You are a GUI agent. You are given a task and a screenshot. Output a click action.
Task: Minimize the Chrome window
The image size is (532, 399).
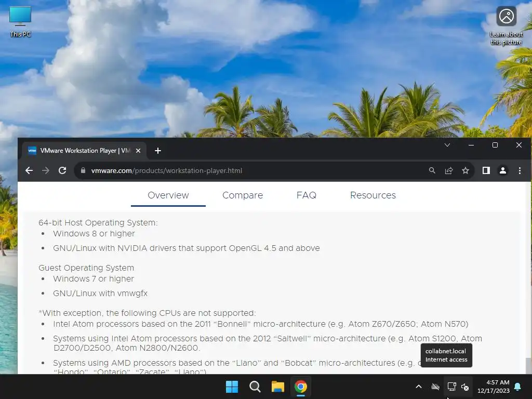coord(471,145)
